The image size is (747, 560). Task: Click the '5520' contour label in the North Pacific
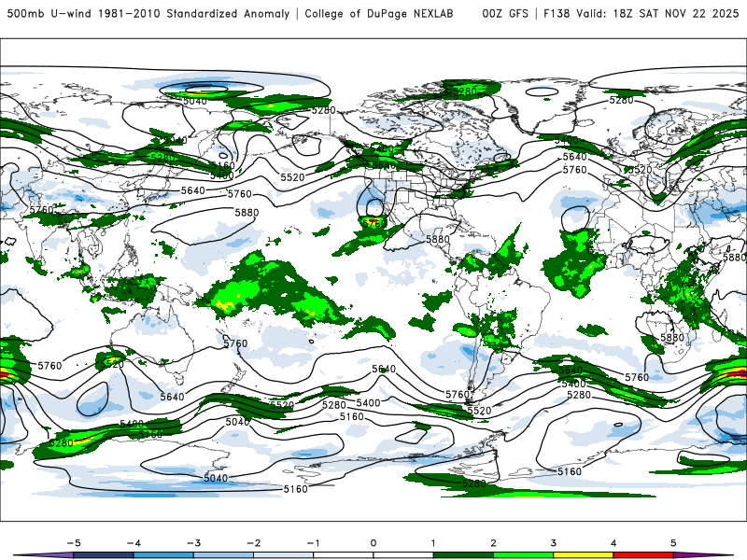click(x=292, y=177)
